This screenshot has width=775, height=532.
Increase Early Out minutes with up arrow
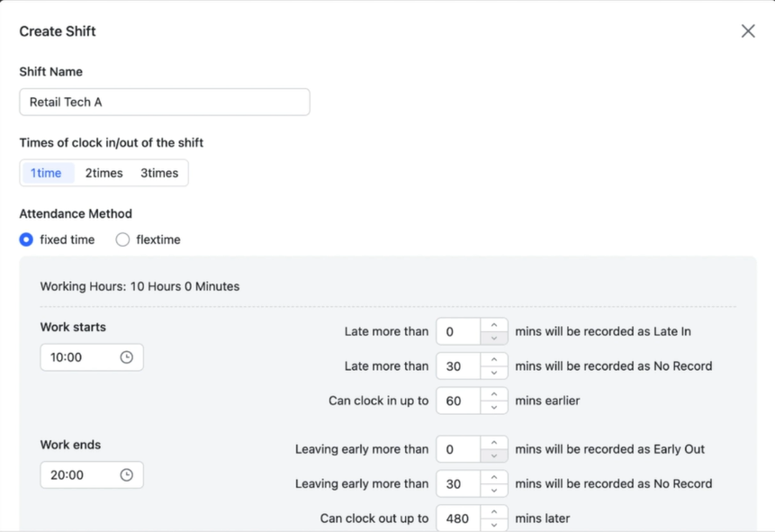[494, 443]
